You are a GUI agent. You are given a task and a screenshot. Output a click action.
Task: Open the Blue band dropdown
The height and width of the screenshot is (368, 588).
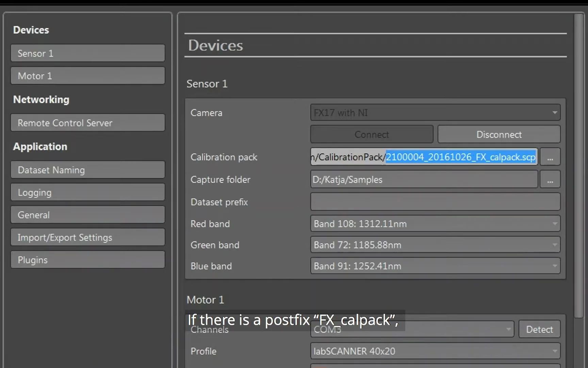tap(435, 266)
